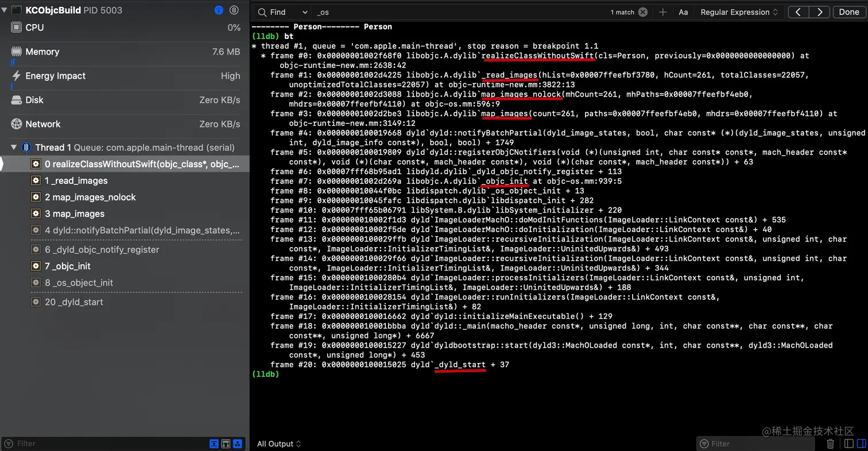Open the CPU gauge report
The width and height of the screenshot is (868, 451).
coord(125,28)
